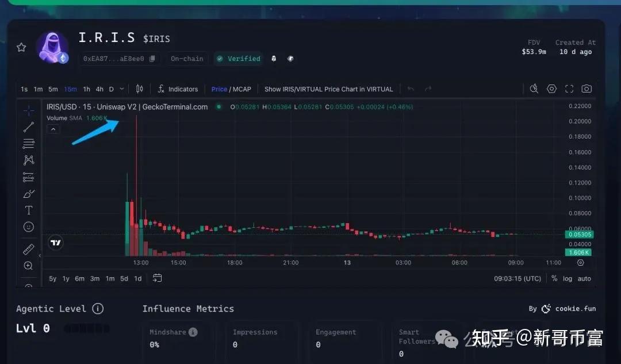
Task: Take a snapshot with the camera icon
Action: coord(586,89)
